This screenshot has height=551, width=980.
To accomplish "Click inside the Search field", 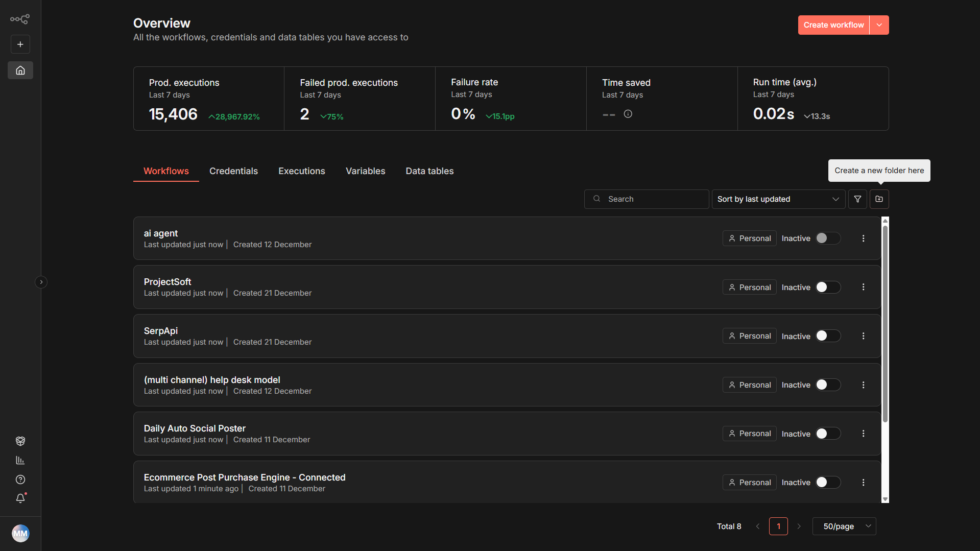I will click(646, 199).
